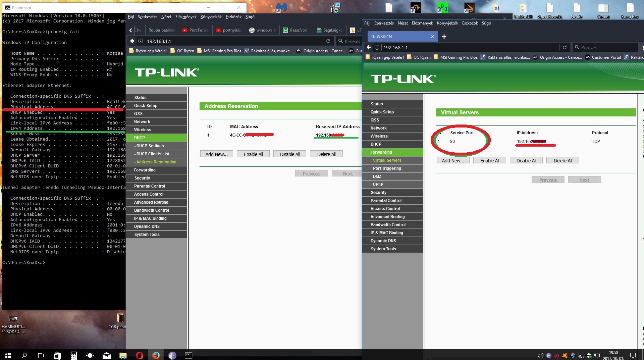
Task: Switch to the Port Forwa YouTube tab
Action: tap(196, 30)
